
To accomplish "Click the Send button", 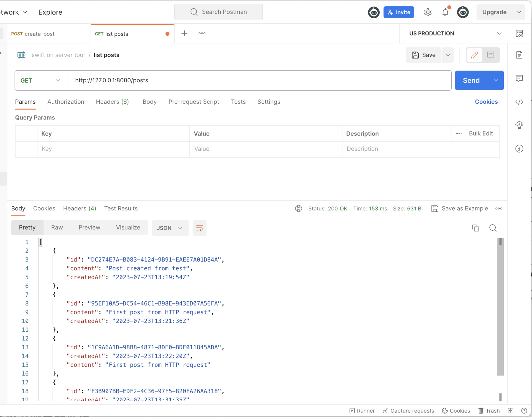I will 471,80.
